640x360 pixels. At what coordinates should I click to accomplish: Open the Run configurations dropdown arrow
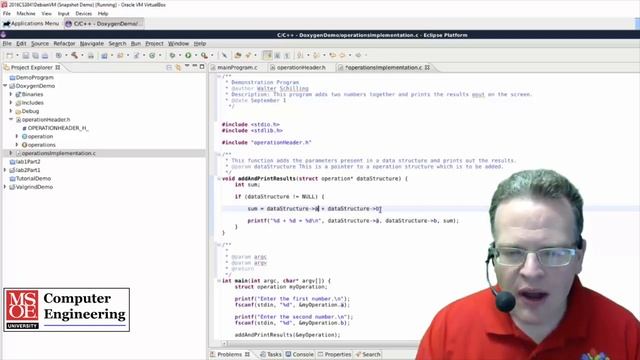click(x=196, y=55)
